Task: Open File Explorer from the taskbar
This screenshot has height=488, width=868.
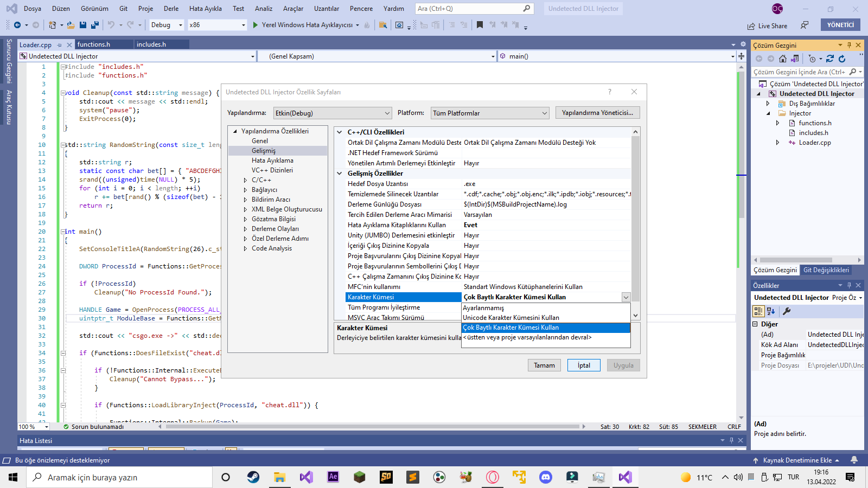Action: tap(279, 477)
